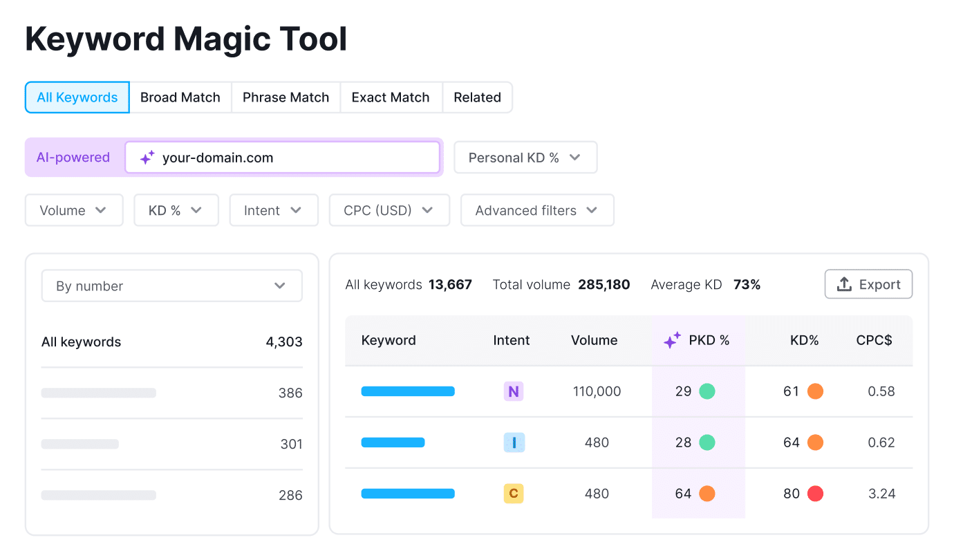Sort by the Intent column header
This screenshot has height=560, width=954.
click(x=512, y=340)
